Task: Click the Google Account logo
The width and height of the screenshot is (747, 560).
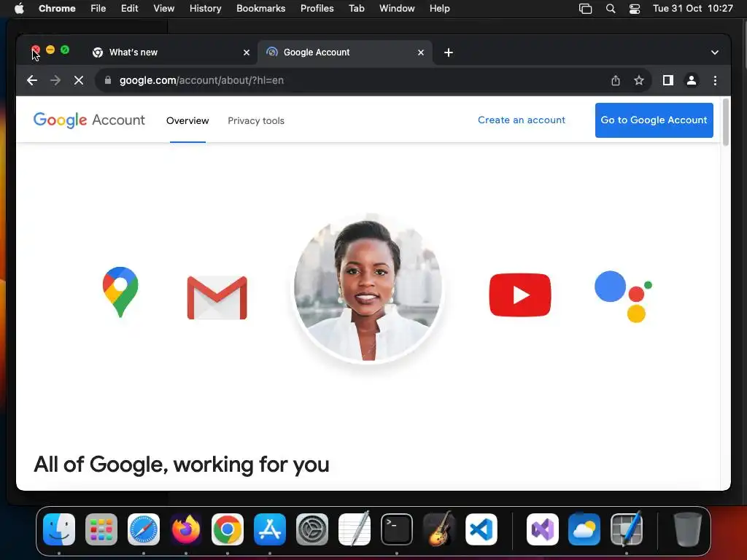Action: coord(89,120)
